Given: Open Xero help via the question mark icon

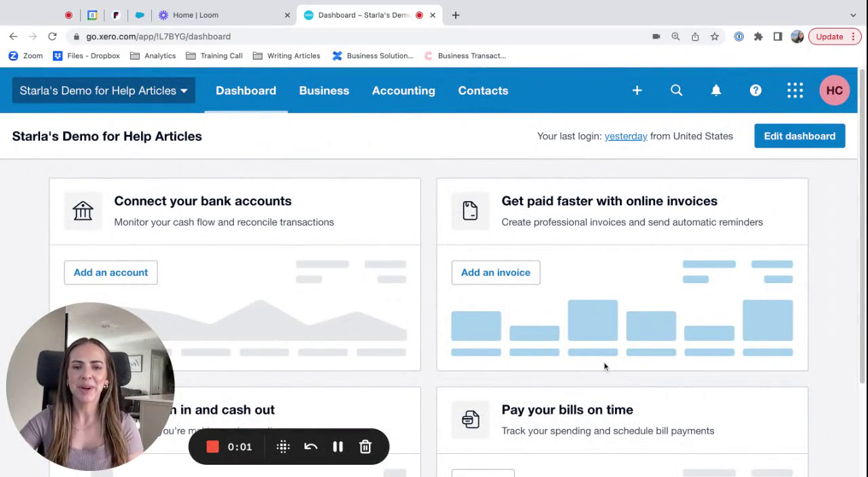Looking at the screenshot, I should tap(755, 90).
